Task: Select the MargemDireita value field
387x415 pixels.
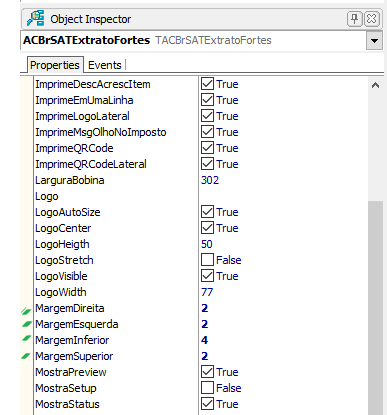Action: click(x=283, y=308)
